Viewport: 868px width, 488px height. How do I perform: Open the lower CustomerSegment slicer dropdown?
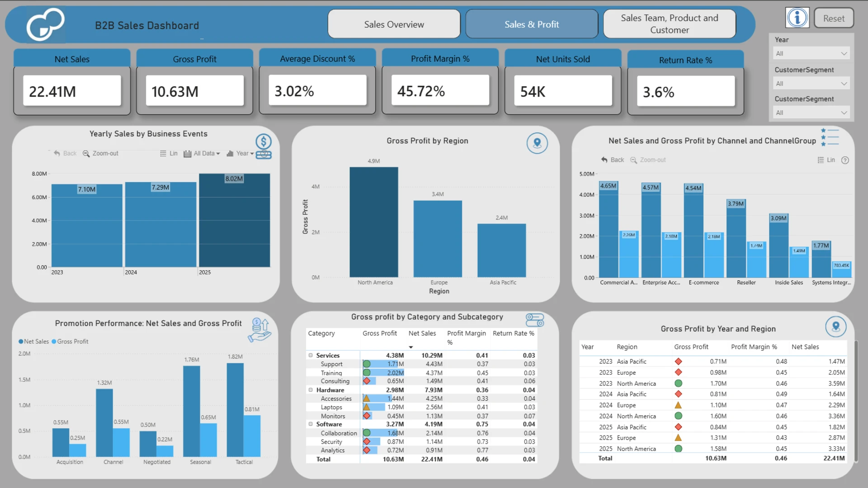pyautogui.click(x=811, y=113)
